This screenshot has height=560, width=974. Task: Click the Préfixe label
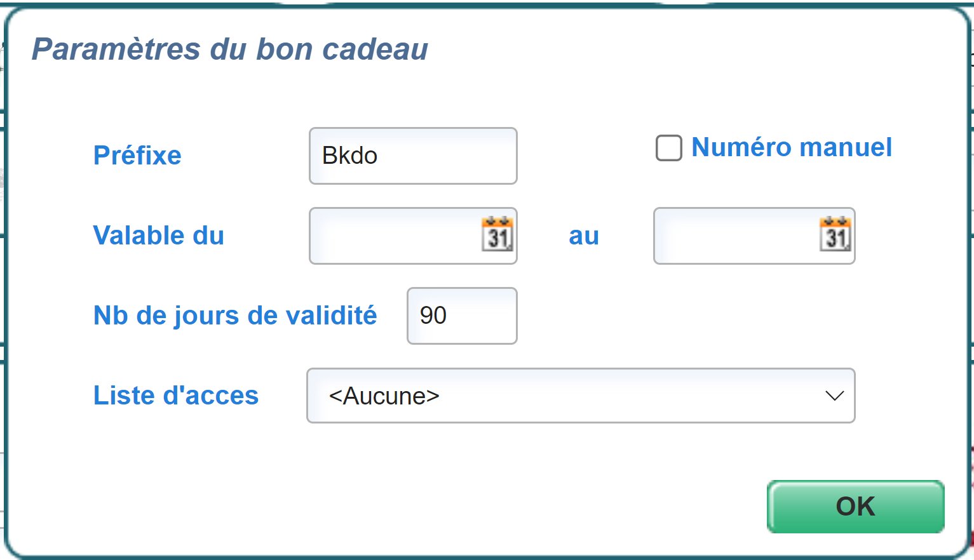[137, 156]
